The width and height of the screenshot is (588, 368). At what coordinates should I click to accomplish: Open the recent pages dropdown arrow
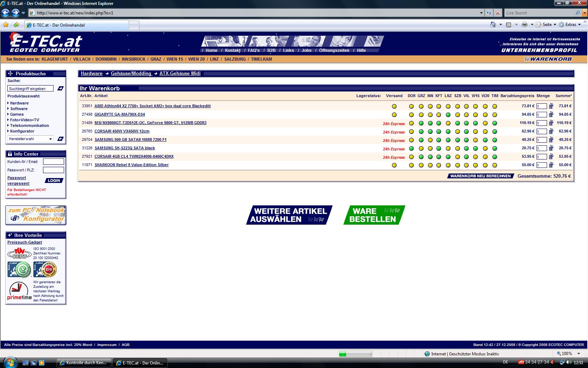23,13
